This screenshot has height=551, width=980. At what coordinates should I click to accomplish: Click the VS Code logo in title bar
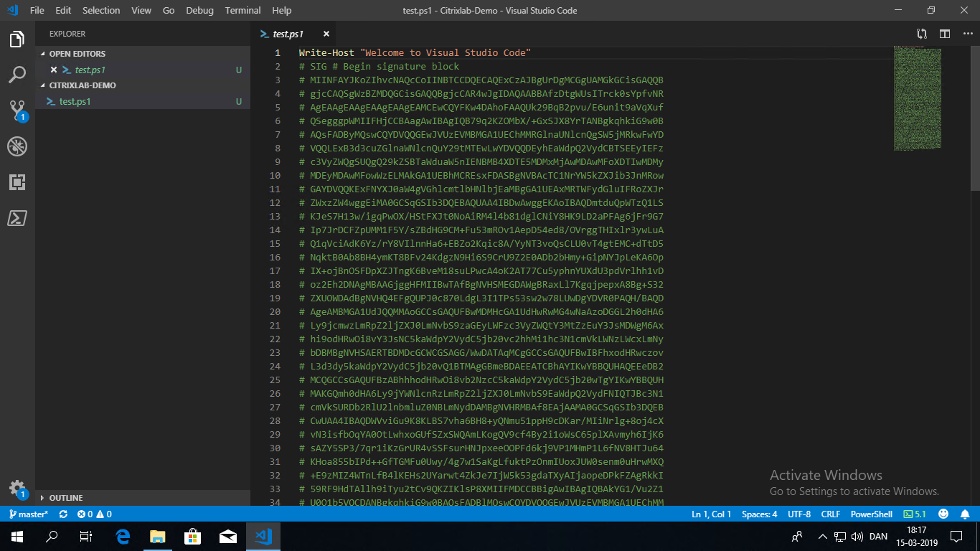point(12,10)
